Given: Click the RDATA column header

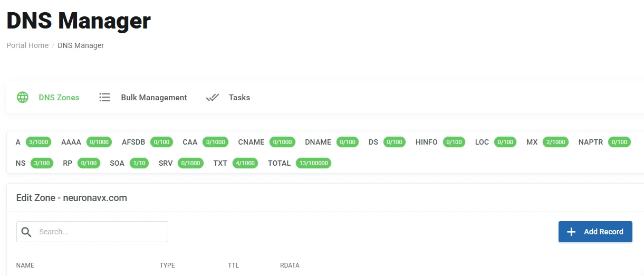Looking at the screenshot, I should (x=290, y=265).
